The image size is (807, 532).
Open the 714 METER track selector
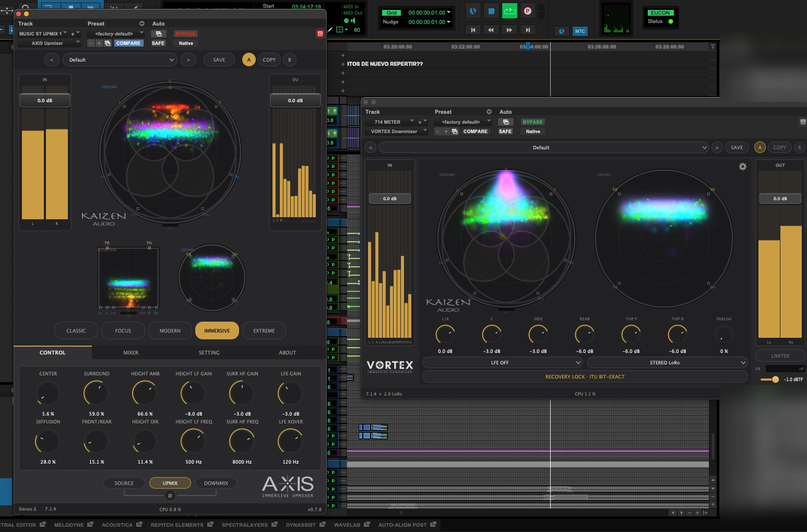point(389,122)
